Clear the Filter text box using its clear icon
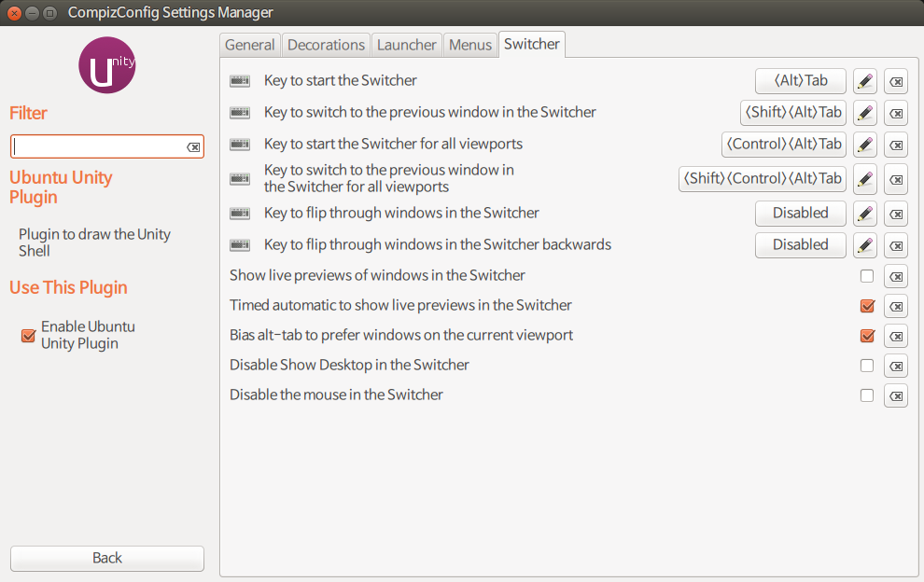Viewport: 924px width, 582px height. pos(193,147)
